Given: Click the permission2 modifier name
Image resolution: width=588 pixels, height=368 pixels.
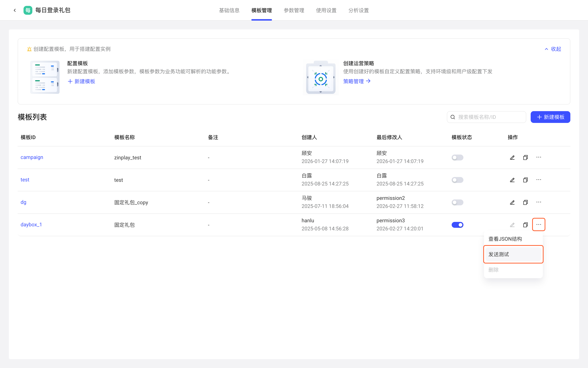Looking at the screenshot, I should tap(390, 198).
